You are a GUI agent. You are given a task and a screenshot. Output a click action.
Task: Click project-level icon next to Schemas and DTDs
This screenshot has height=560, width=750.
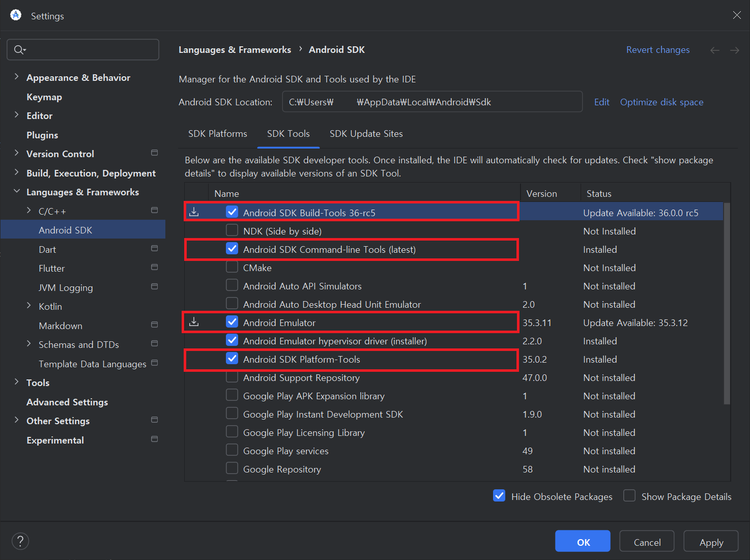point(155,343)
